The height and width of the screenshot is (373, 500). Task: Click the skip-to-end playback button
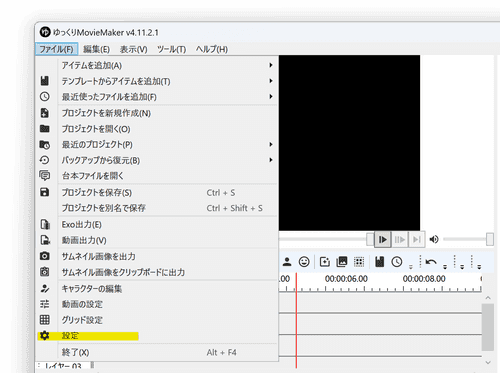pyautogui.click(x=417, y=239)
